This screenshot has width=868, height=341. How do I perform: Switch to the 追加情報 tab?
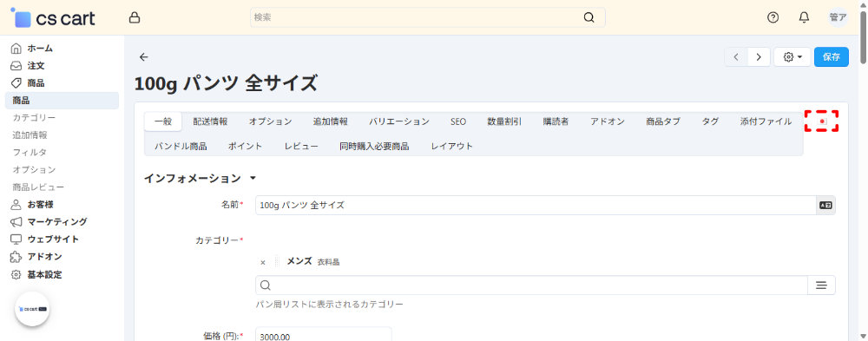331,121
